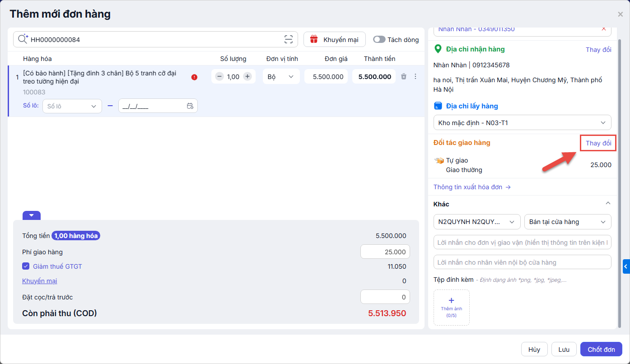Click the barcode scan icon in search box
The height and width of the screenshot is (364, 630).
click(x=289, y=39)
